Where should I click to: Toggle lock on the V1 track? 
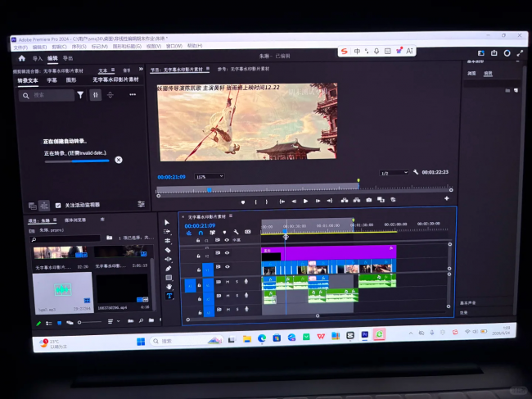[x=199, y=270]
